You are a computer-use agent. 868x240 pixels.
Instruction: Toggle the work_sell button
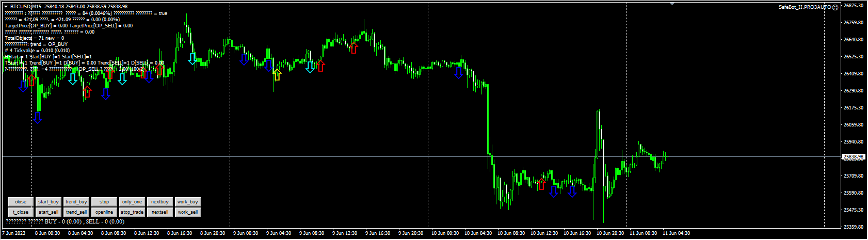(x=188, y=212)
